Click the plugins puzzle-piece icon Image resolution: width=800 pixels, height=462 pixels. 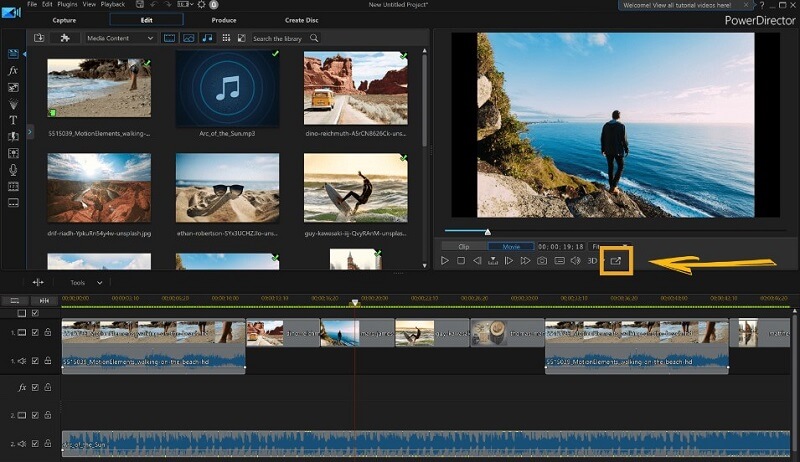[x=65, y=38]
